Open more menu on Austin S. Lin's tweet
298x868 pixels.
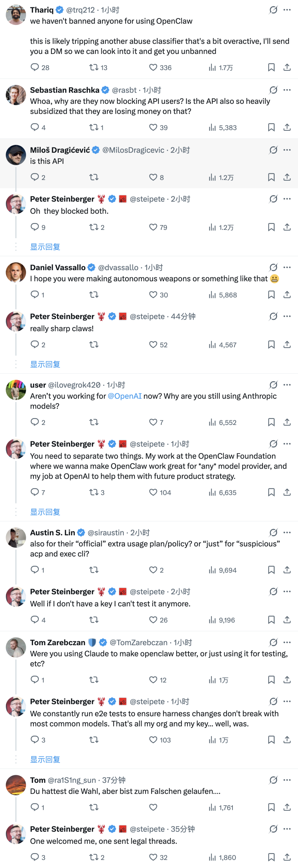point(287,532)
